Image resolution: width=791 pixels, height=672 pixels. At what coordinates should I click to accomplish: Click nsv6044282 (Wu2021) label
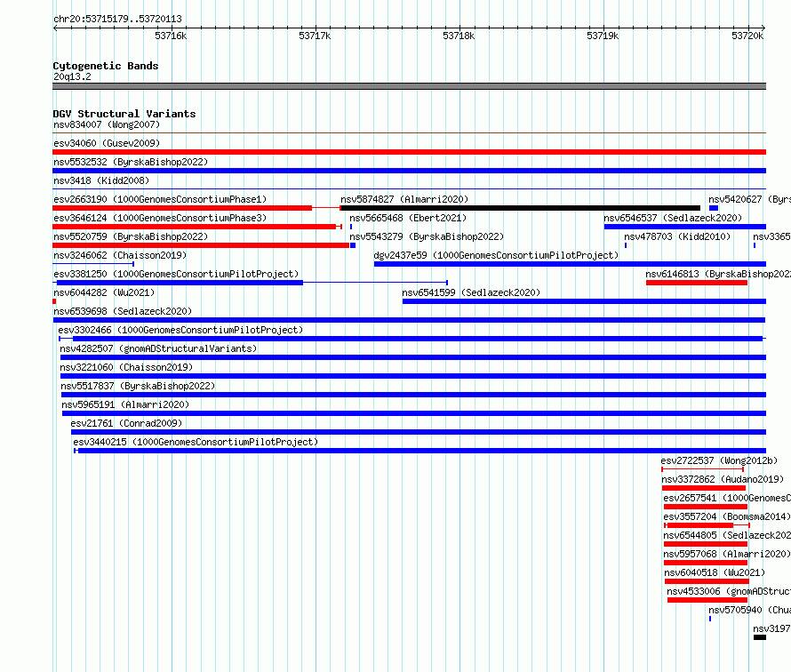tap(104, 292)
